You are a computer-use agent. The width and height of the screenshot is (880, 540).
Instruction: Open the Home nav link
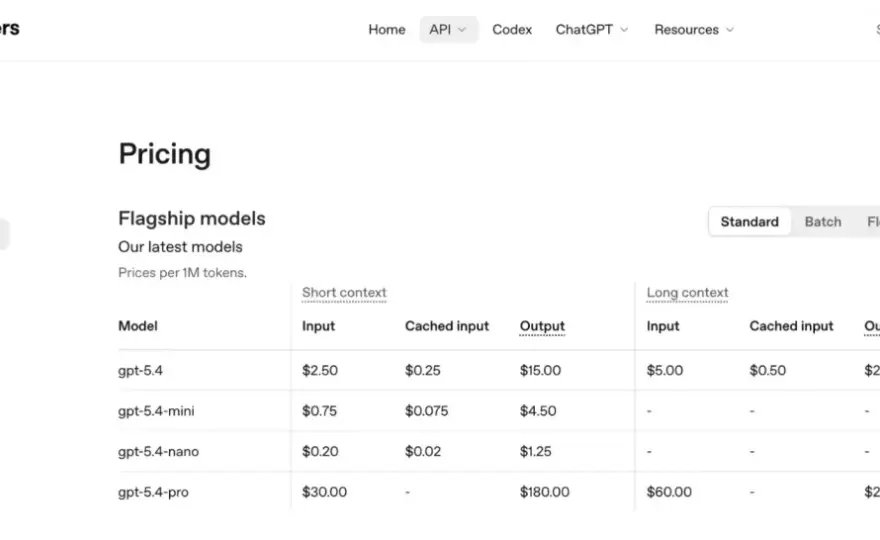(387, 30)
